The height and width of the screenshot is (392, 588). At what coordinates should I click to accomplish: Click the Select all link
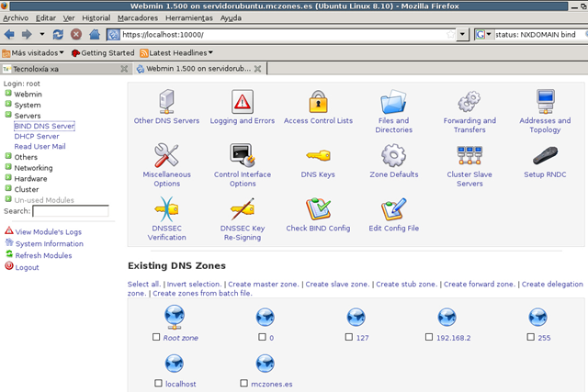pos(144,284)
